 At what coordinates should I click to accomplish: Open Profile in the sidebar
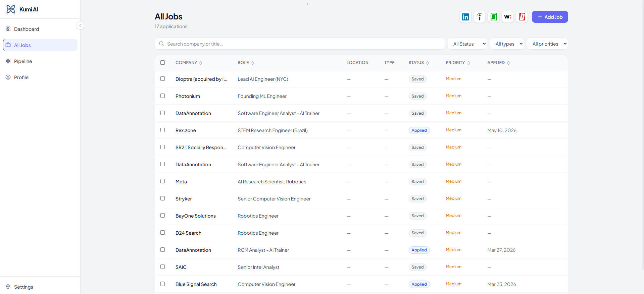pyautogui.click(x=40, y=77)
